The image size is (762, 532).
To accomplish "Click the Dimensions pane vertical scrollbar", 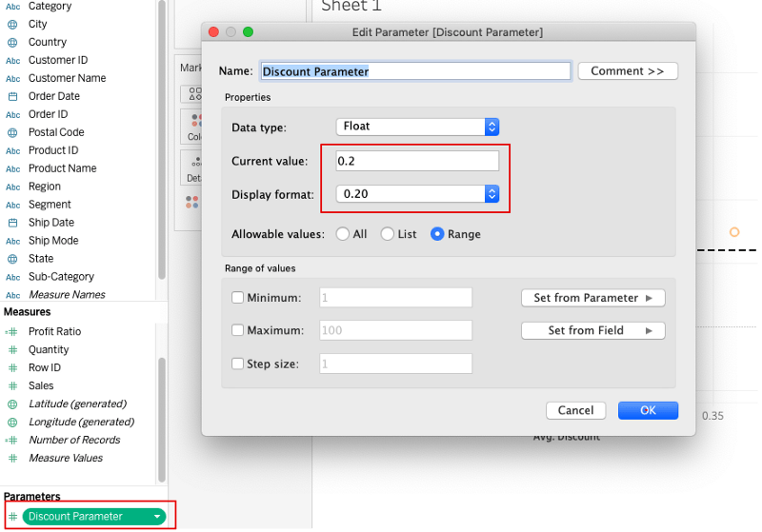I will 162,141.
